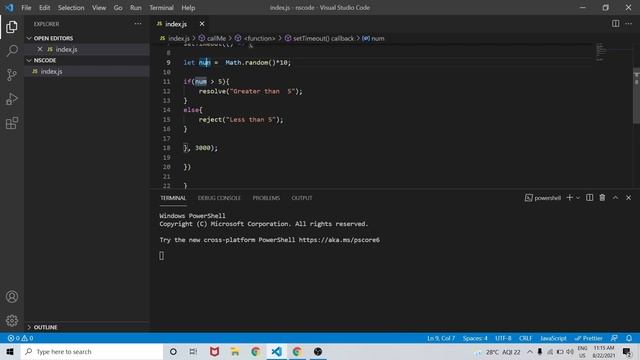
Task: Switch to the Problems tab
Action: point(266,198)
